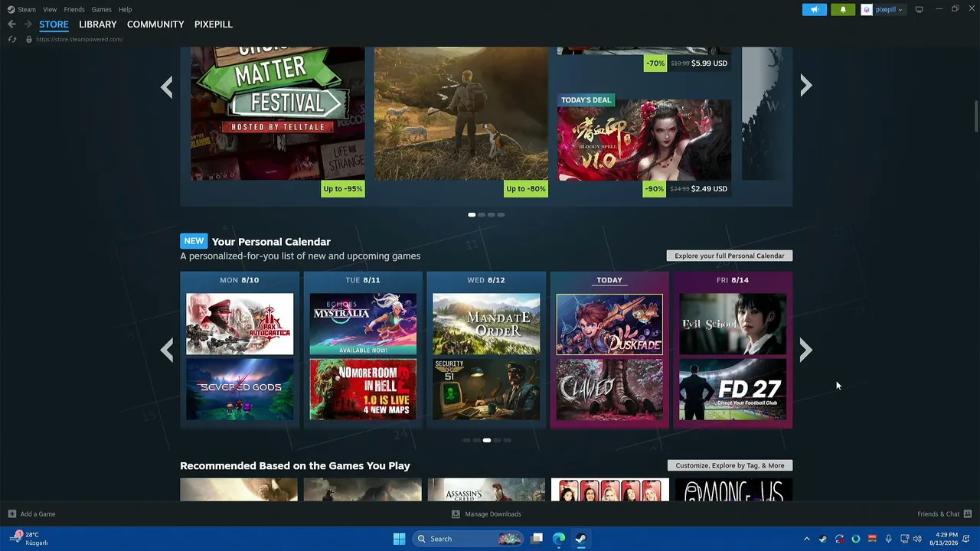Open the Friends & Chat icon
This screenshot has height=551, width=980.
968,514
